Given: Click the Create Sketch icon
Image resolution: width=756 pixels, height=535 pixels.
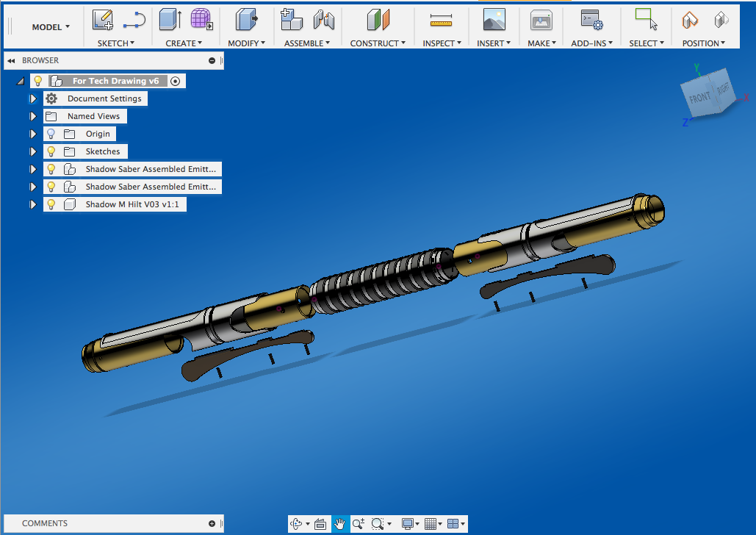Looking at the screenshot, I should [x=103, y=20].
